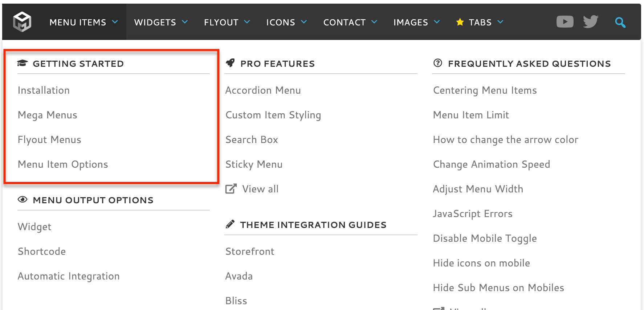Image resolution: width=644 pixels, height=310 pixels.
Task: Open search with magnifier icon
Action: [x=620, y=23]
